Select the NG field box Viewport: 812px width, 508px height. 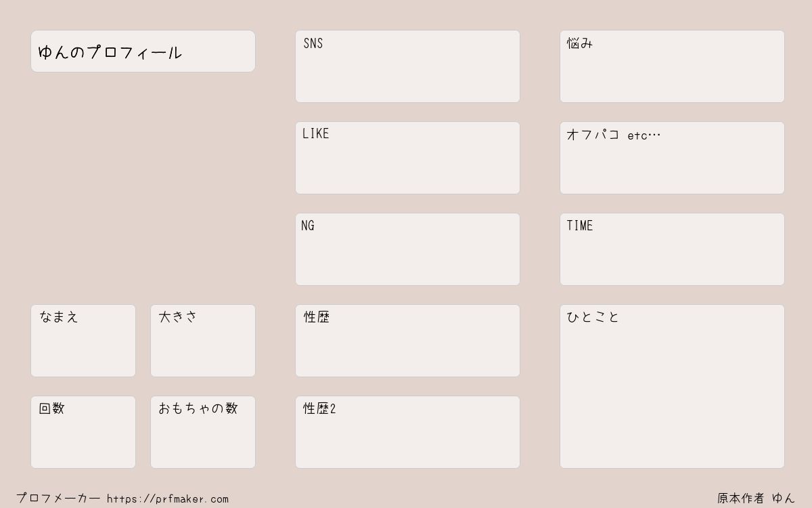point(407,249)
